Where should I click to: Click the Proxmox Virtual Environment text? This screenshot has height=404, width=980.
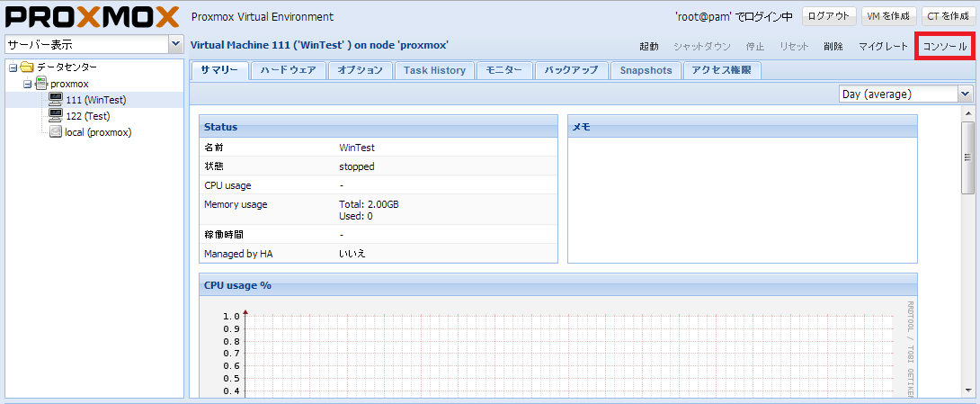pos(263,17)
